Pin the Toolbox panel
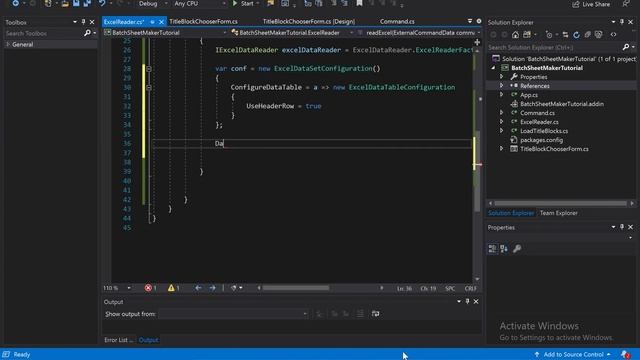 point(83,22)
